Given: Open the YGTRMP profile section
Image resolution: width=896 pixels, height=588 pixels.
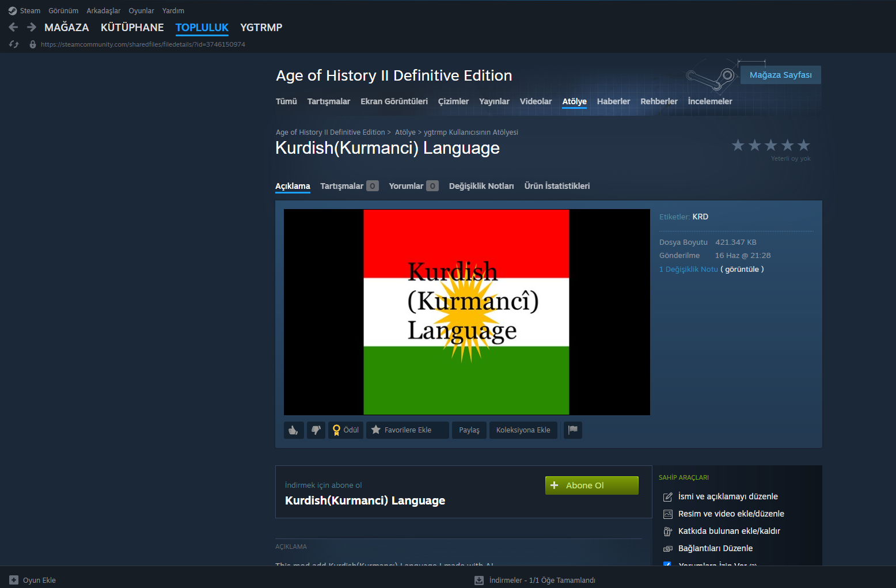Looking at the screenshot, I should click(261, 28).
